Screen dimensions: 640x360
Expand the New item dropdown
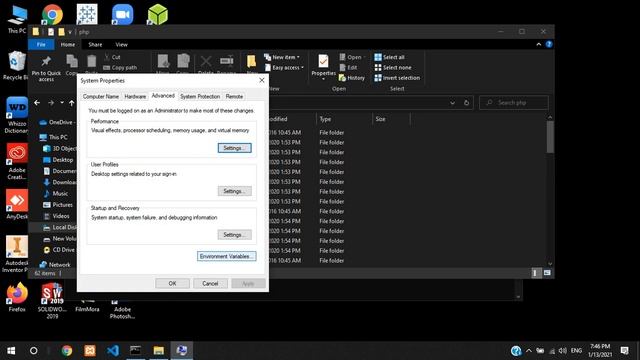tap(282, 57)
